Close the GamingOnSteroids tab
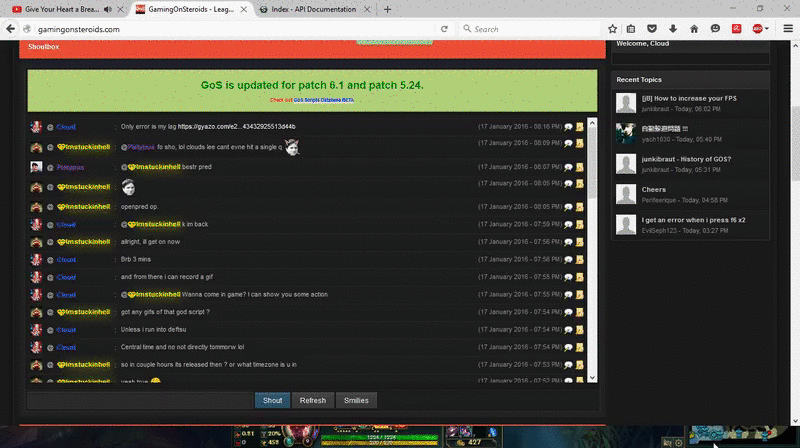The width and height of the screenshot is (800, 448). pos(244,9)
